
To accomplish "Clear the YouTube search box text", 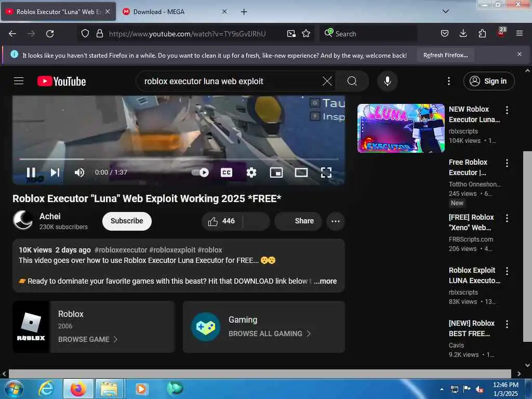I will pyautogui.click(x=327, y=81).
